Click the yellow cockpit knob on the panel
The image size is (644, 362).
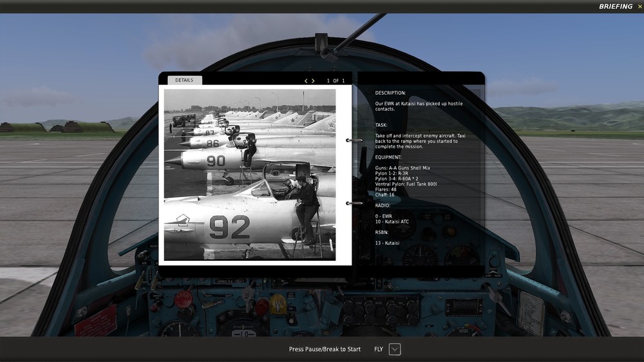click(278, 303)
